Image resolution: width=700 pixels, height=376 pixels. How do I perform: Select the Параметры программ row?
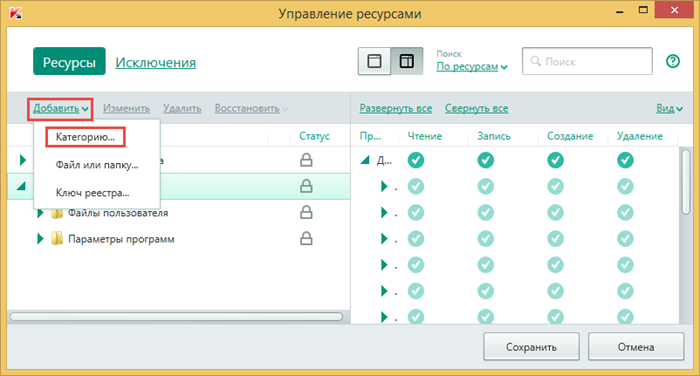[179, 239]
